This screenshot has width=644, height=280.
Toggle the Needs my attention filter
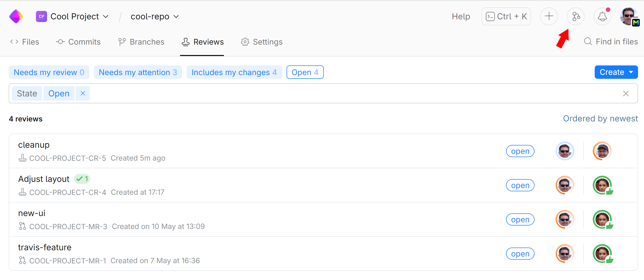[138, 72]
